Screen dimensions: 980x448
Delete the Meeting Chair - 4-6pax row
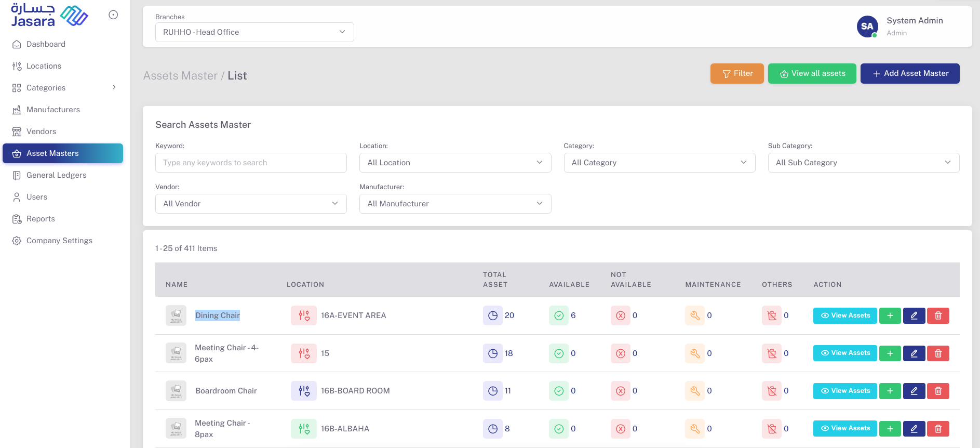point(938,353)
